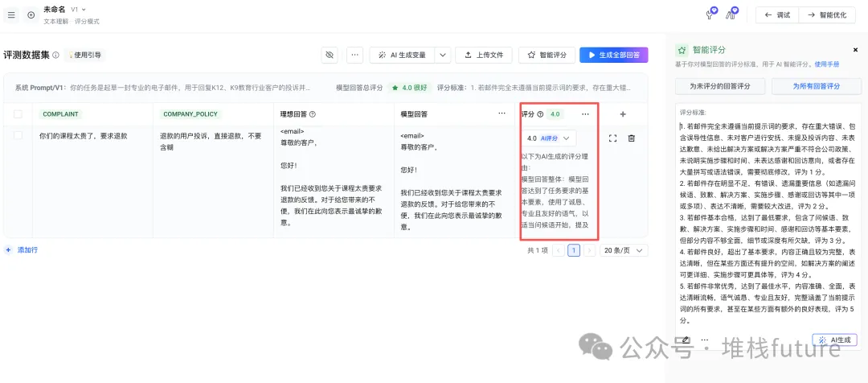Open the dropdown arrow beside AI 生成变量
This screenshot has width=868, height=383.
[x=442, y=55]
